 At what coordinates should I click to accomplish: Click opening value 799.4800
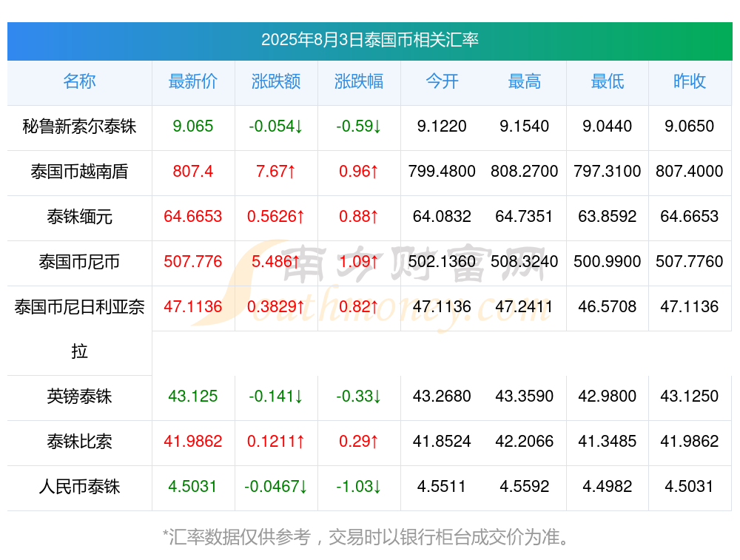(x=442, y=172)
